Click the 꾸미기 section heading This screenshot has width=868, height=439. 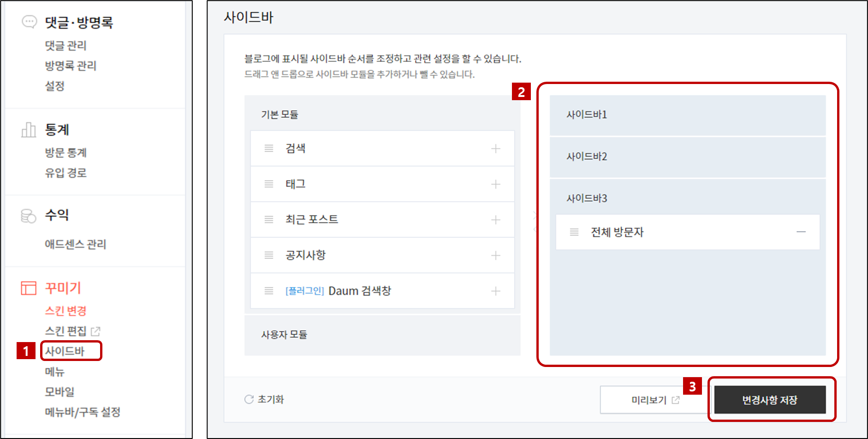[63, 288]
